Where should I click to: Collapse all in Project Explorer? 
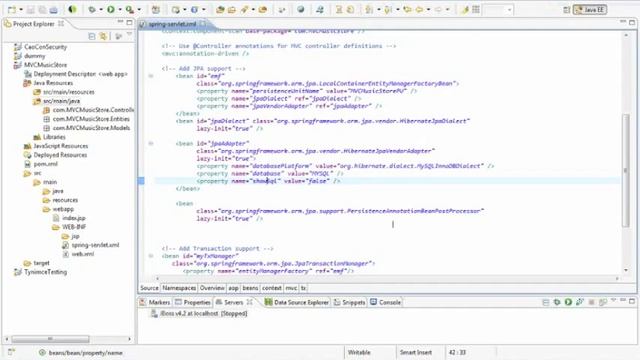click(92, 37)
